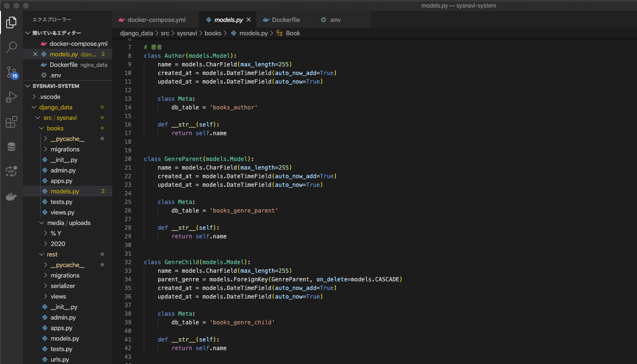Open the Explorer view in activity bar
Viewport: 637px width, 364px height.
click(11, 22)
